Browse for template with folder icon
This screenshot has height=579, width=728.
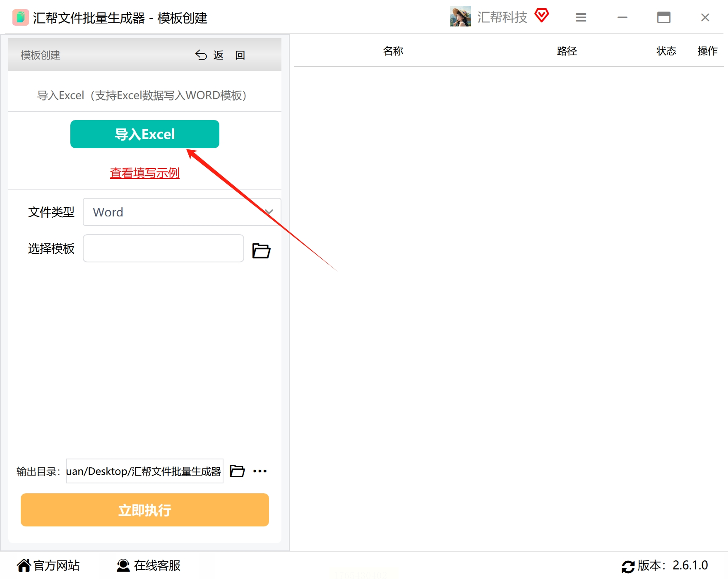coord(261,250)
